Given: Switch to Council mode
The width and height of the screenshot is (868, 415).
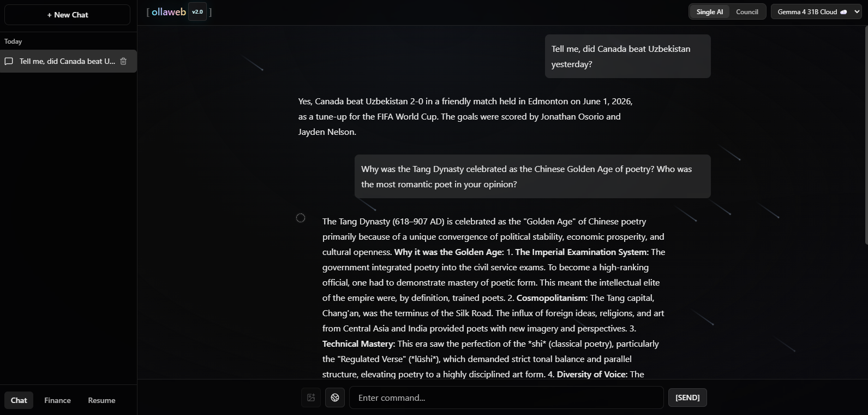Looking at the screenshot, I should (747, 12).
